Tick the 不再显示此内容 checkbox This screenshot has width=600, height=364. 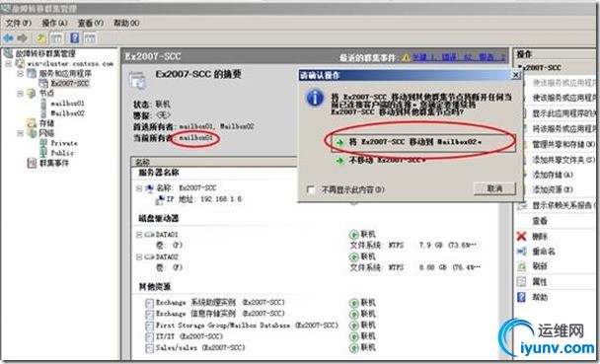[x=311, y=189]
